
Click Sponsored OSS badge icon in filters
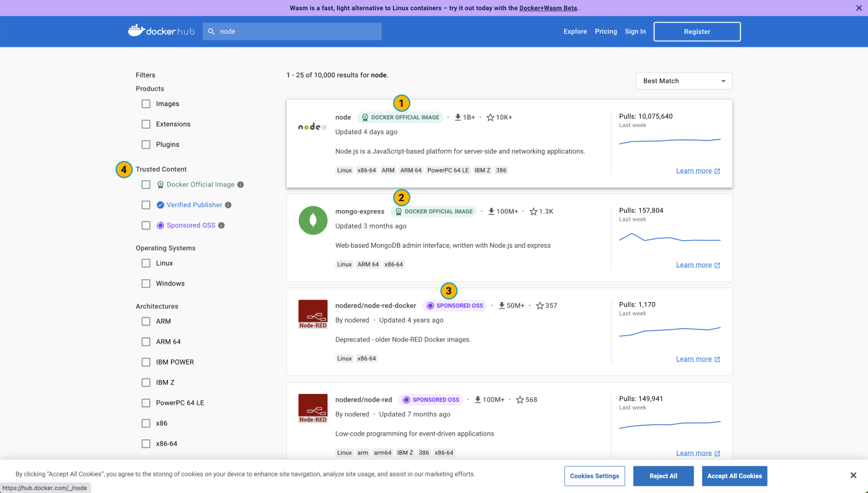pos(161,225)
